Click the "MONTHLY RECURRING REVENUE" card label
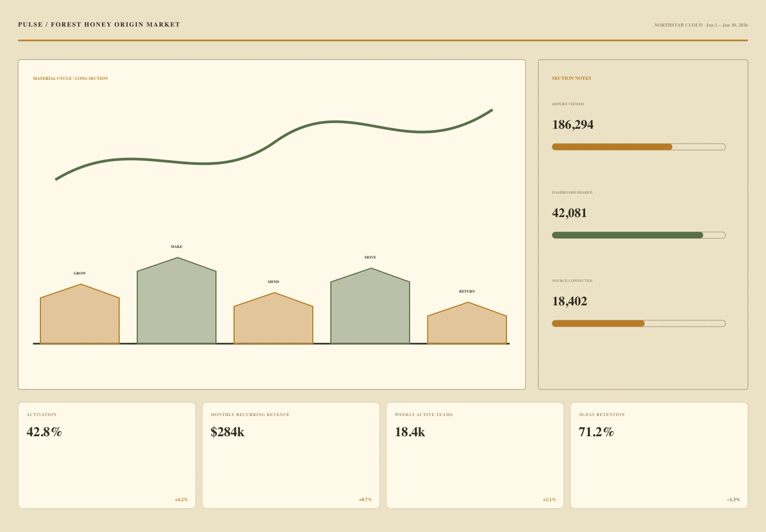Image resolution: width=766 pixels, height=532 pixels. (x=250, y=414)
